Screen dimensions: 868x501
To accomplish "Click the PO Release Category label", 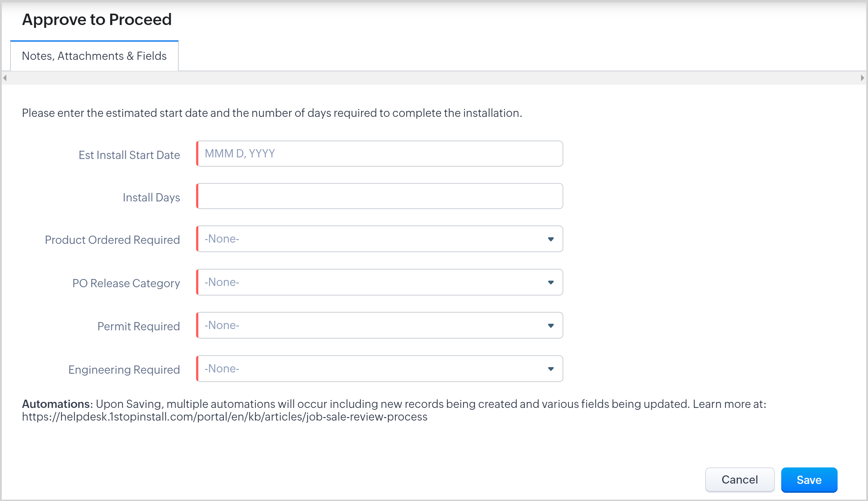I will [126, 283].
